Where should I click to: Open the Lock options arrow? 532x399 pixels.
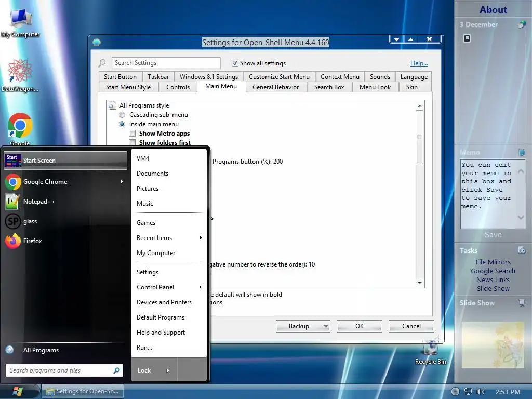pyautogui.click(x=168, y=370)
